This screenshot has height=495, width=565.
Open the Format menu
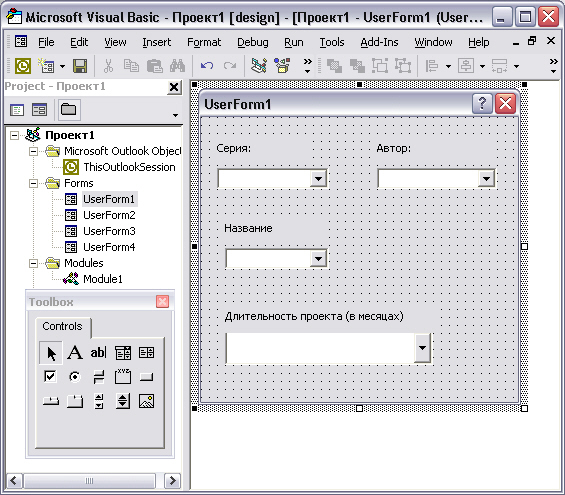coord(204,43)
